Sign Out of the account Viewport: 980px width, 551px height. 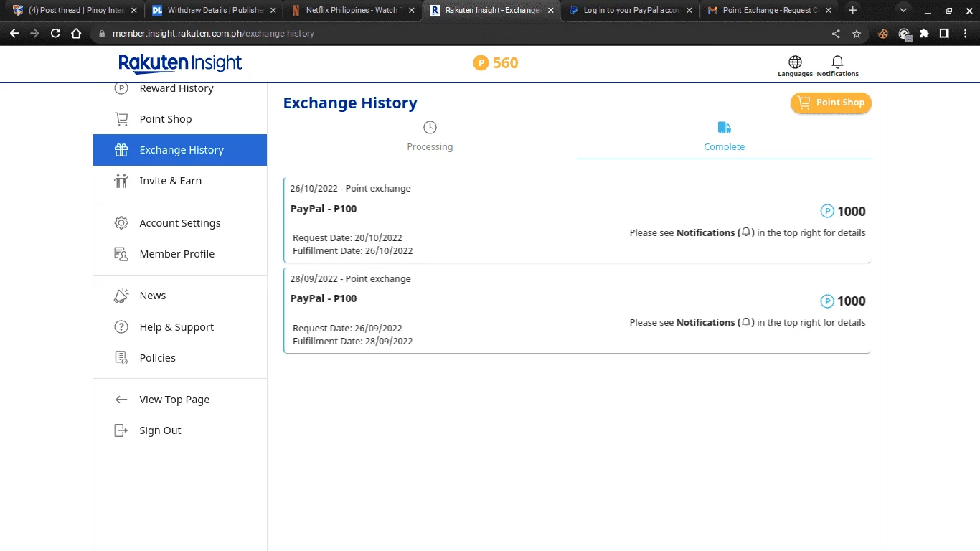tap(179, 430)
